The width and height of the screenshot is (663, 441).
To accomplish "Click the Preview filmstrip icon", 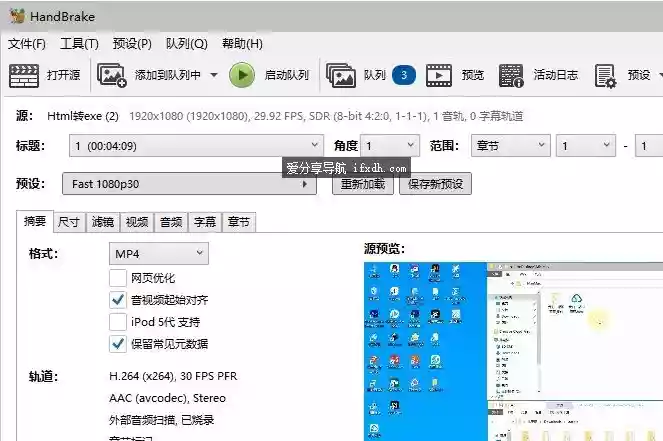I will [439, 75].
